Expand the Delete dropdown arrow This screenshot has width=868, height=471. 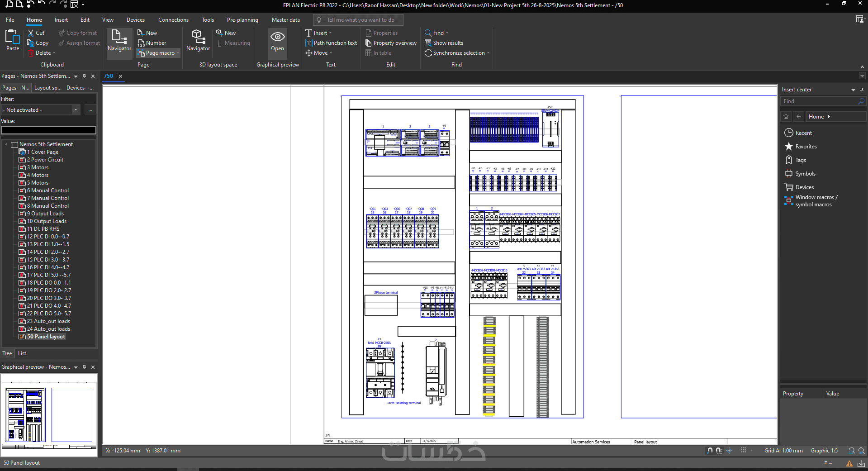pos(54,53)
